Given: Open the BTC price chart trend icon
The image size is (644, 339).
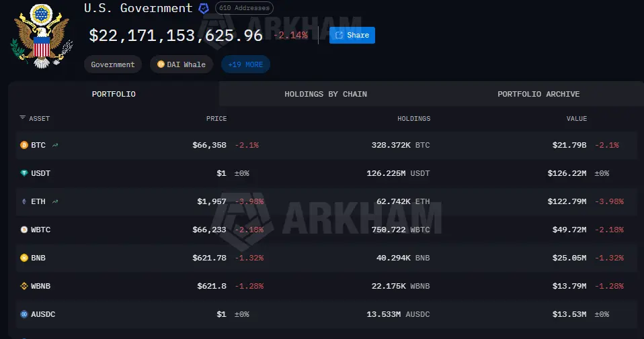Looking at the screenshot, I should pos(55,145).
